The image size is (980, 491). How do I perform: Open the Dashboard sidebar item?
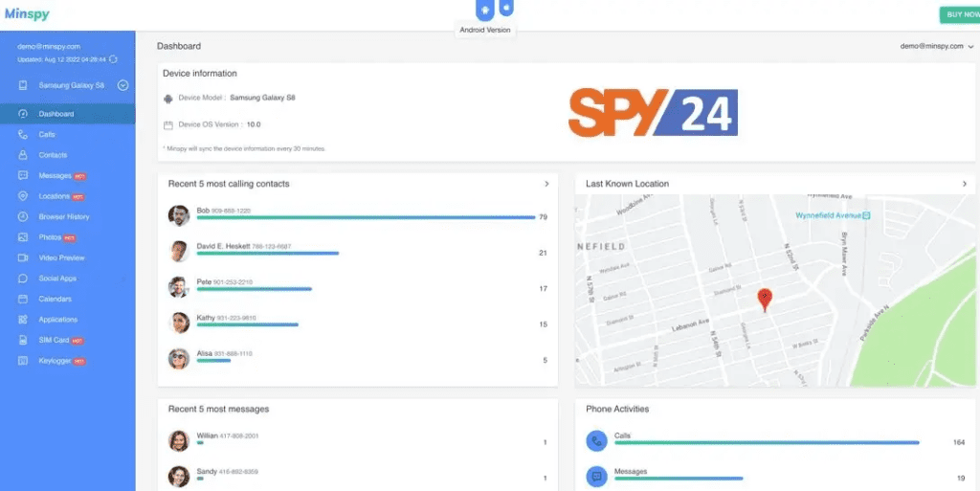click(68, 114)
